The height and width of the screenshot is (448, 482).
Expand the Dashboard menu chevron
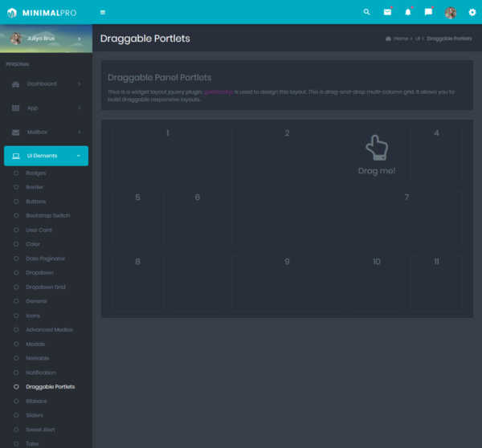click(x=80, y=83)
